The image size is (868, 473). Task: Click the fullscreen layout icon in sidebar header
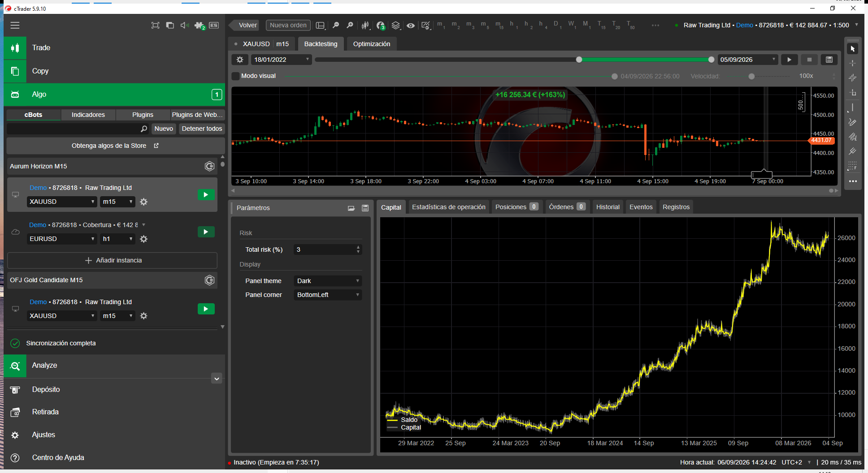(155, 25)
